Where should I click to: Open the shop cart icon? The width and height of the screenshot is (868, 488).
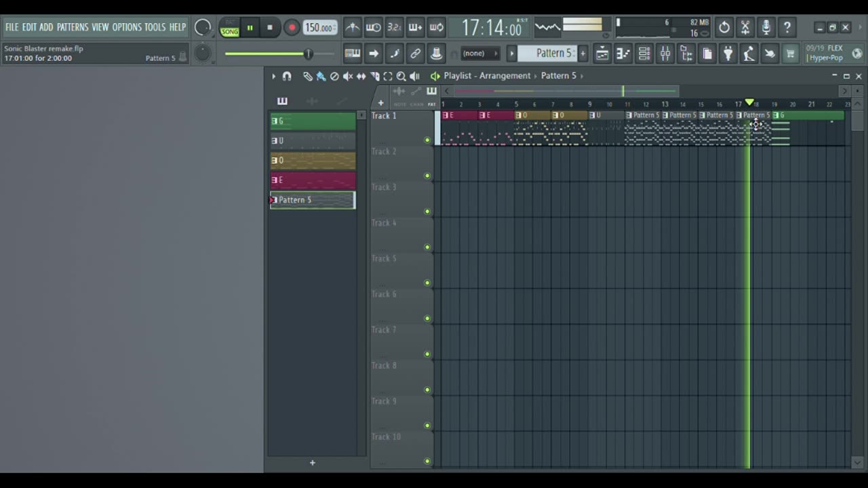pos(791,54)
